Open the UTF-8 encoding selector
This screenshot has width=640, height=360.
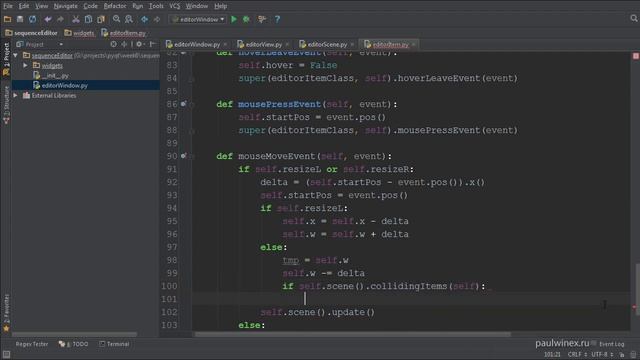(602, 355)
